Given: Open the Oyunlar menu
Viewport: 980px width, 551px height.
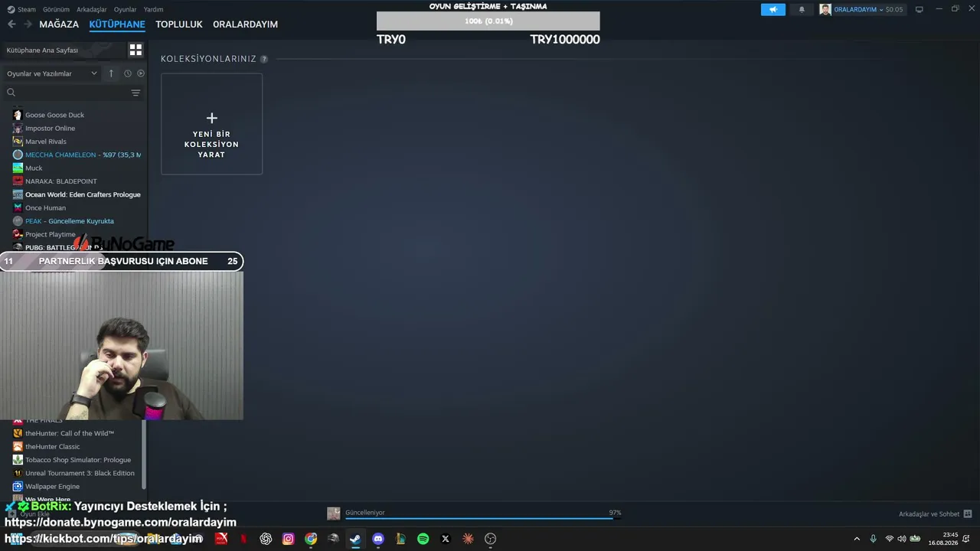Looking at the screenshot, I should pos(125,9).
